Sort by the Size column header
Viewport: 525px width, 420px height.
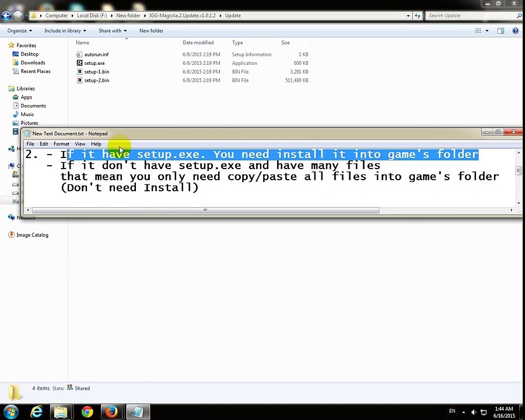(x=285, y=43)
